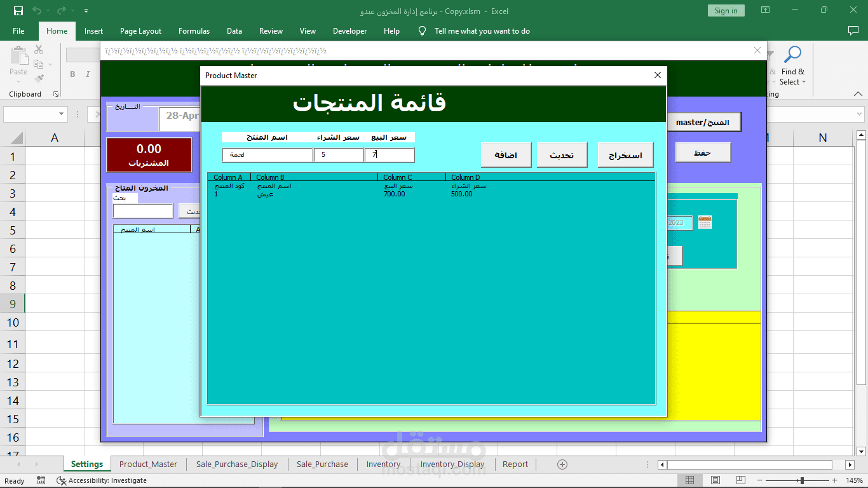The image size is (868, 488).
Task: Switch to the Inventory sheet tab
Action: pyautogui.click(x=383, y=464)
